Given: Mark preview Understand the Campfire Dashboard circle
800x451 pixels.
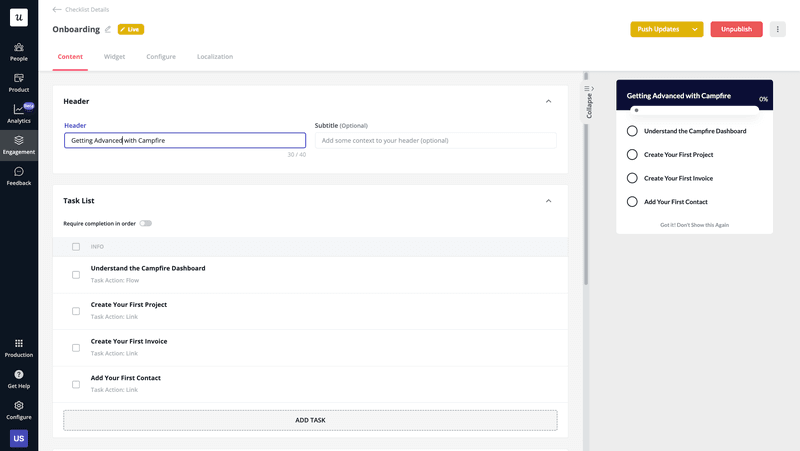Looking at the screenshot, I should (632, 131).
